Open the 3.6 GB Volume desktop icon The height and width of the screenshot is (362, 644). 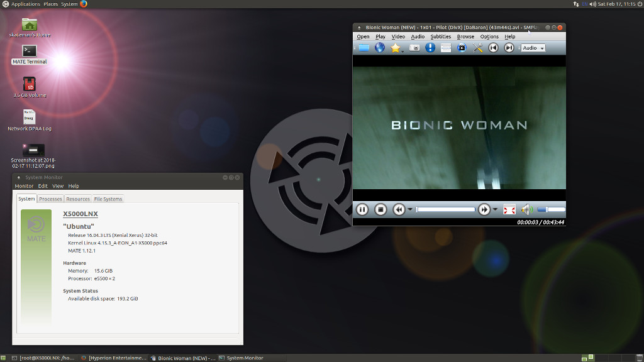pos(30,84)
